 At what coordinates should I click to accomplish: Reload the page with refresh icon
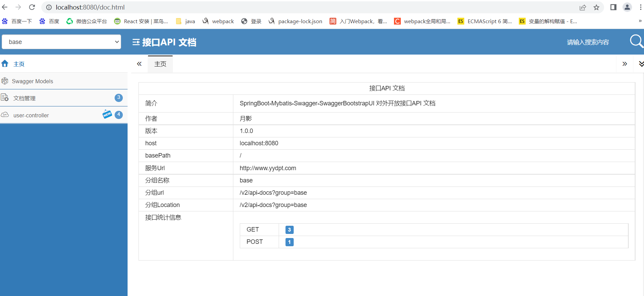(x=32, y=7)
